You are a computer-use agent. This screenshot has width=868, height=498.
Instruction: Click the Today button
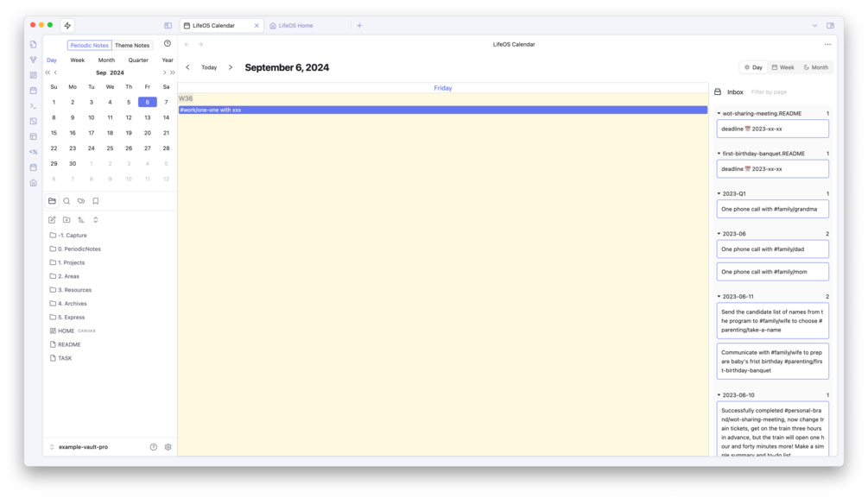[209, 67]
